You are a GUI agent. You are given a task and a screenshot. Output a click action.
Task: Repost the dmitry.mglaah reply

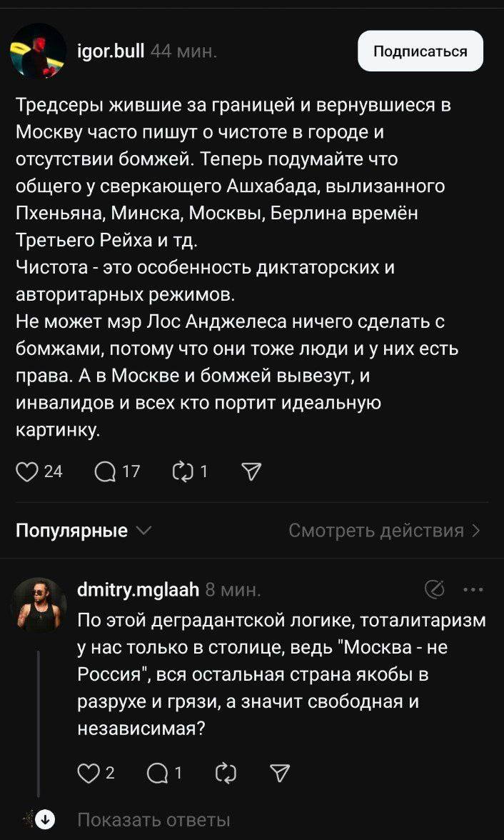click(x=225, y=771)
